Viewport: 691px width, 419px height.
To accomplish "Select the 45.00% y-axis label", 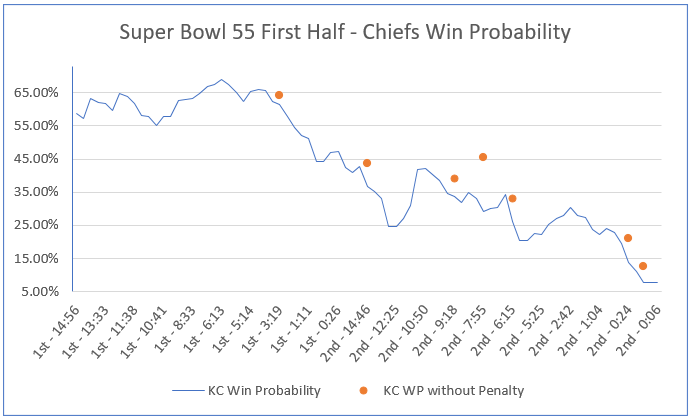I will (x=39, y=159).
